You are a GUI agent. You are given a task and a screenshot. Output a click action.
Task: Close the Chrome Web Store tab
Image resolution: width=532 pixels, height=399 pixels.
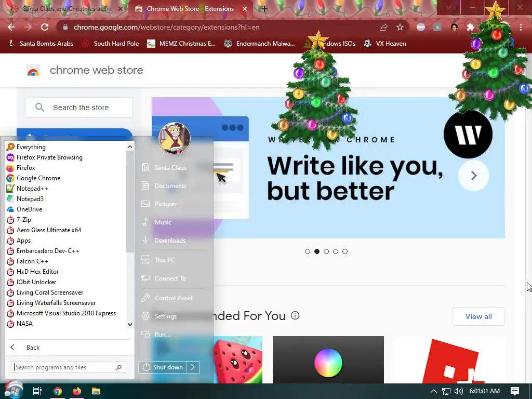click(x=245, y=9)
